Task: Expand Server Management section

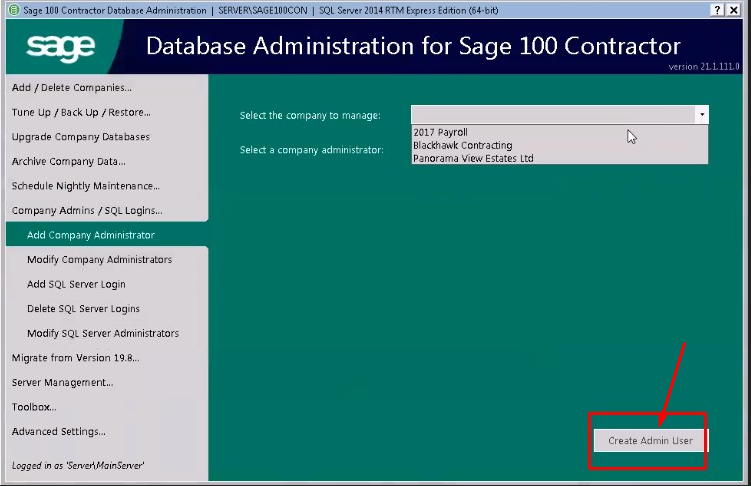Action: [62, 383]
